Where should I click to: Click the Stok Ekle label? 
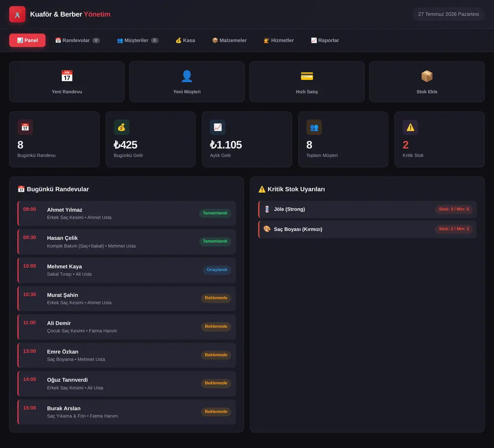pos(427,92)
